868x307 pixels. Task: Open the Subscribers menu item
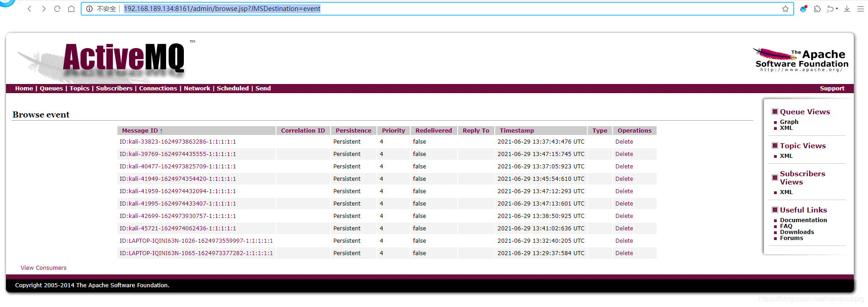114,89
